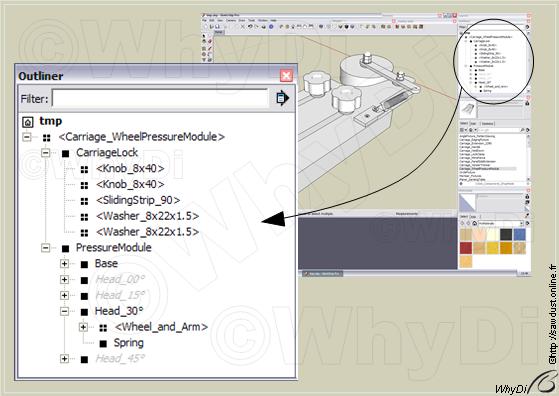
Task: Click the Outliner details menu arrow icon
Action: [282, 98]
